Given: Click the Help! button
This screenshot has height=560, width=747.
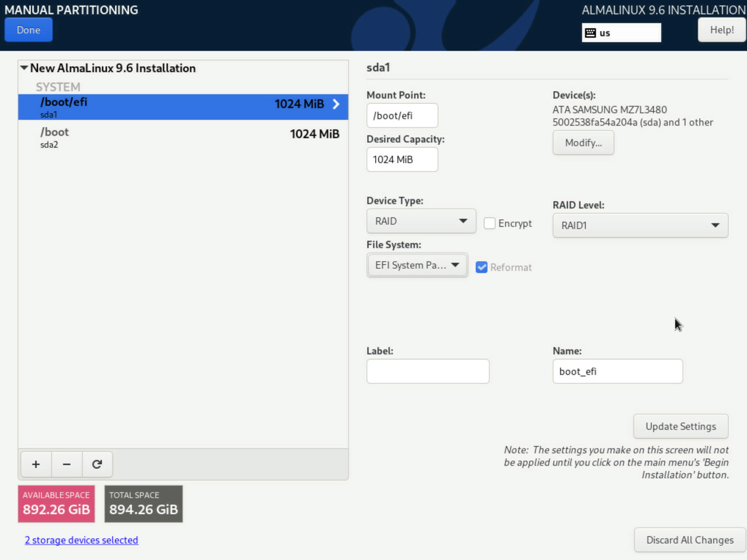Looking at the screenshot, I should point(722,30).
